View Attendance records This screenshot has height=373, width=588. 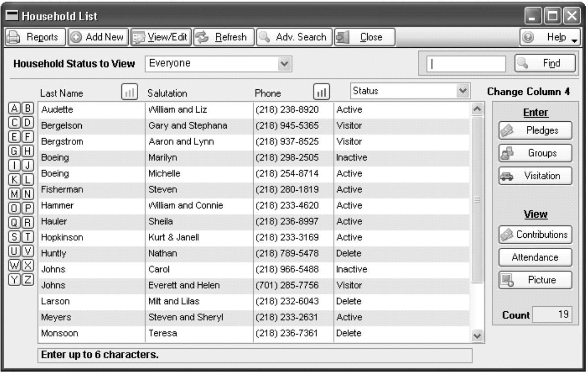(x=535, y=257)
